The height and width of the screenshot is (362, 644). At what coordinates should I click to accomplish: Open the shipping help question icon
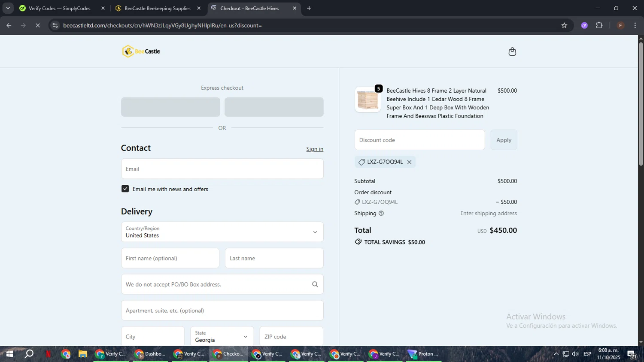pos(381,213)
